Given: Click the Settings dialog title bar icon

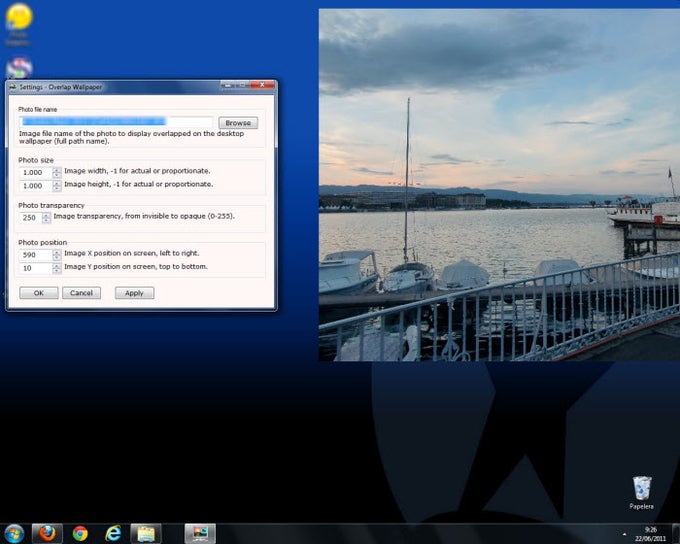Looking at the screenshot, I should [x=13, y=87].
